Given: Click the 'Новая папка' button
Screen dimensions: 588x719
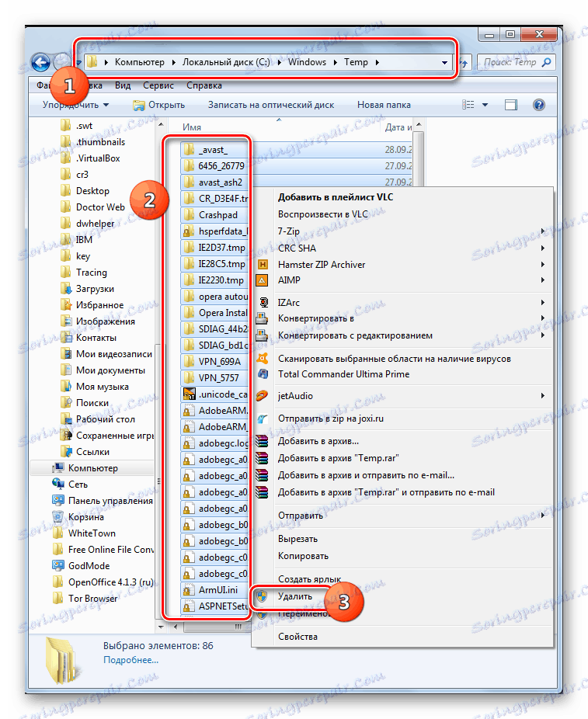Looking at the screenshot, I should [x=384, y=105].
